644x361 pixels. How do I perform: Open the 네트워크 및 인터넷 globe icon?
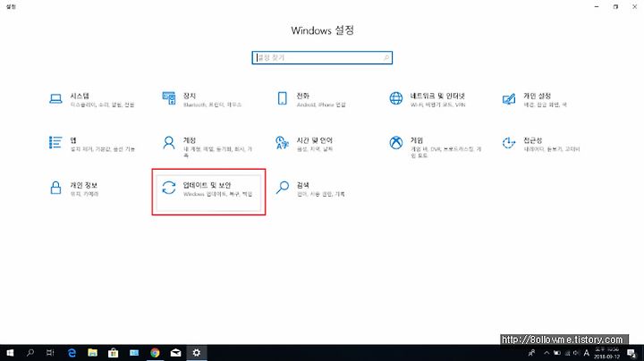pyautogui.click(x=396, y=98)
